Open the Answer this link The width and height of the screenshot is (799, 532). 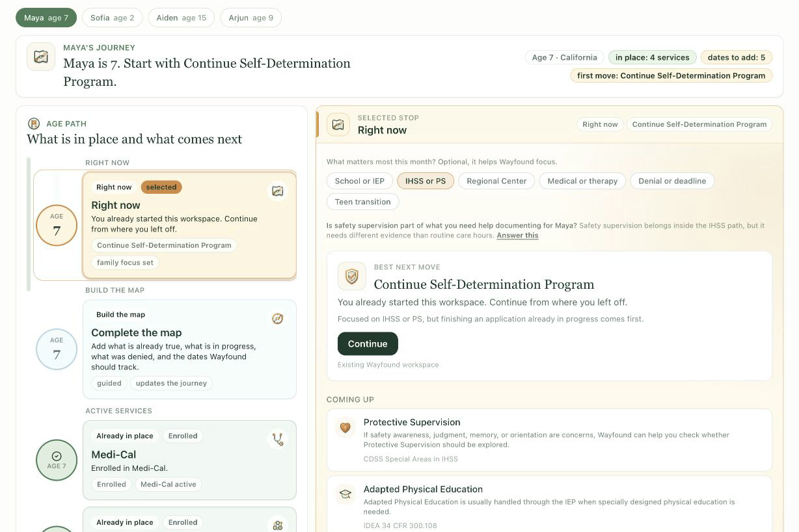click(x=517, y=235)
